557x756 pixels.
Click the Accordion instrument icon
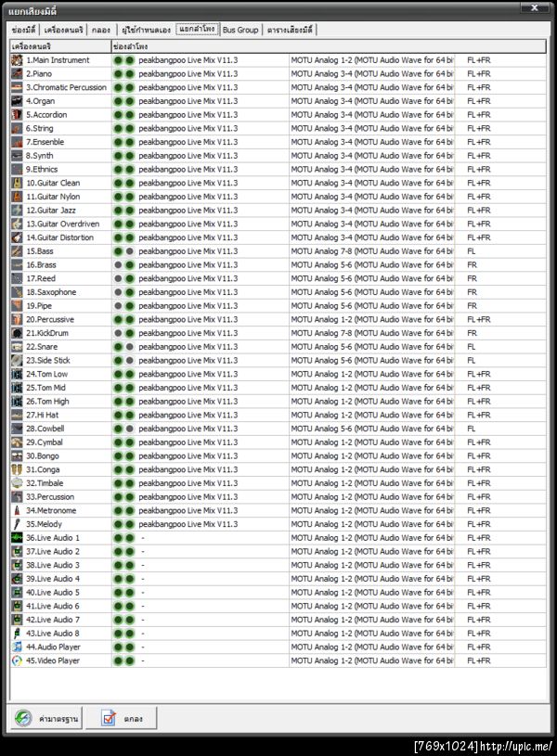17,115
